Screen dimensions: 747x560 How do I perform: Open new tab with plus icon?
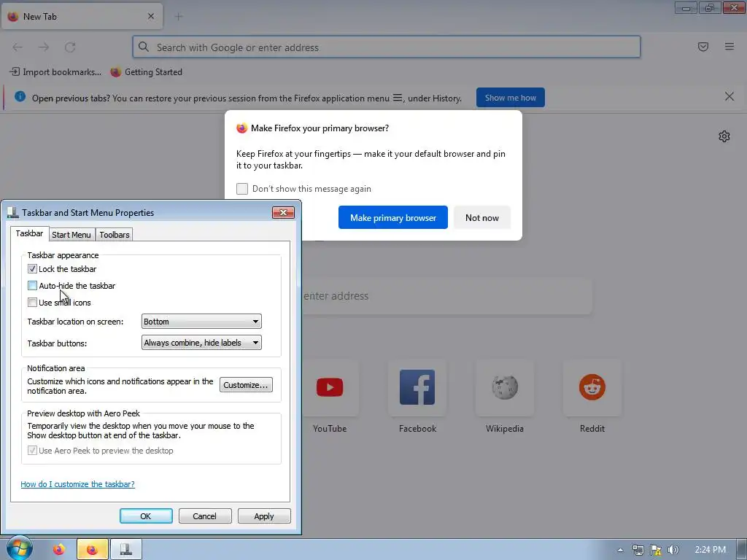pos(179,17)
